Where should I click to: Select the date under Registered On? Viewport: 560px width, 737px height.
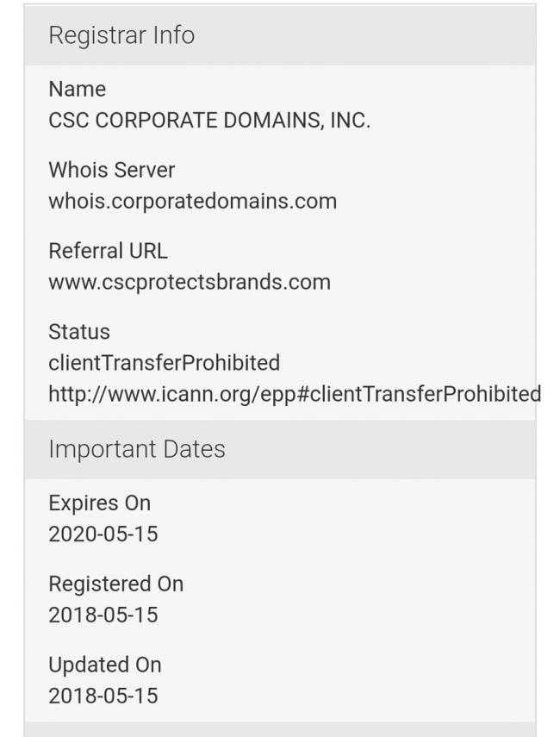103,615
